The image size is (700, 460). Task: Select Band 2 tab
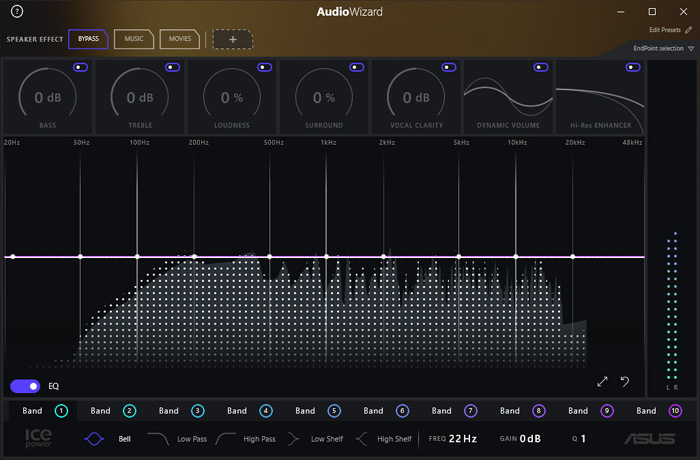click(x=113, y=411)
